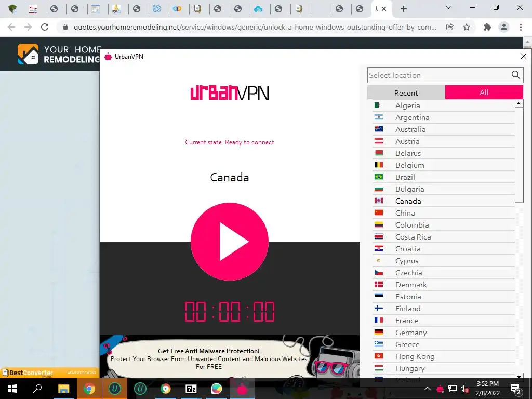Pick Belarus in the country list
This screenshot has width=532, height=399.
444,153
